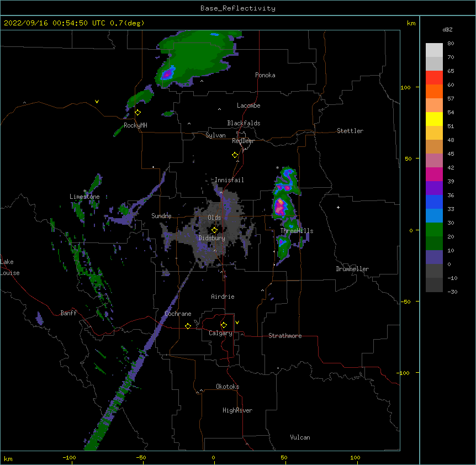Viewport: 476px width, 465px height.
Task: Click the asterisk marker north of ThreeHills storm
Action: pyautogui.click(x=277, y=168)
